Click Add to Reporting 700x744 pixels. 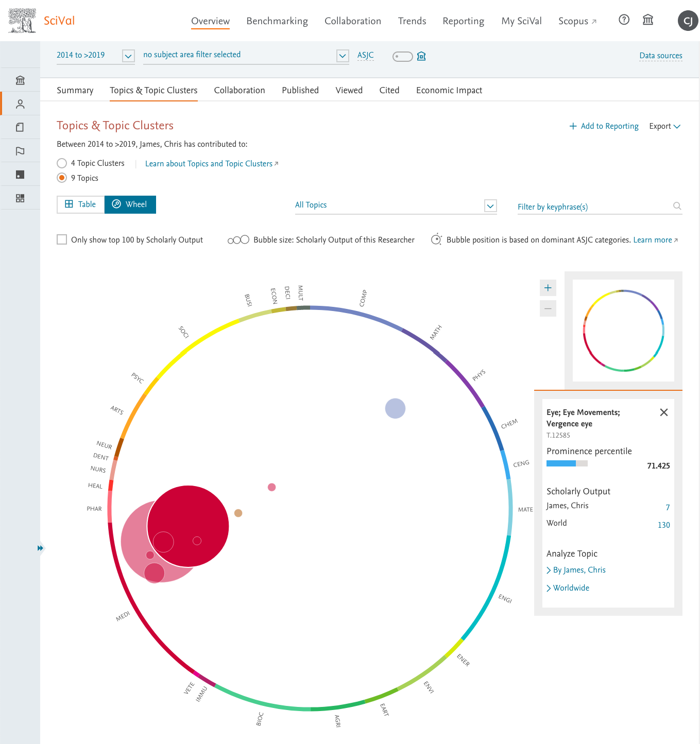604,126
